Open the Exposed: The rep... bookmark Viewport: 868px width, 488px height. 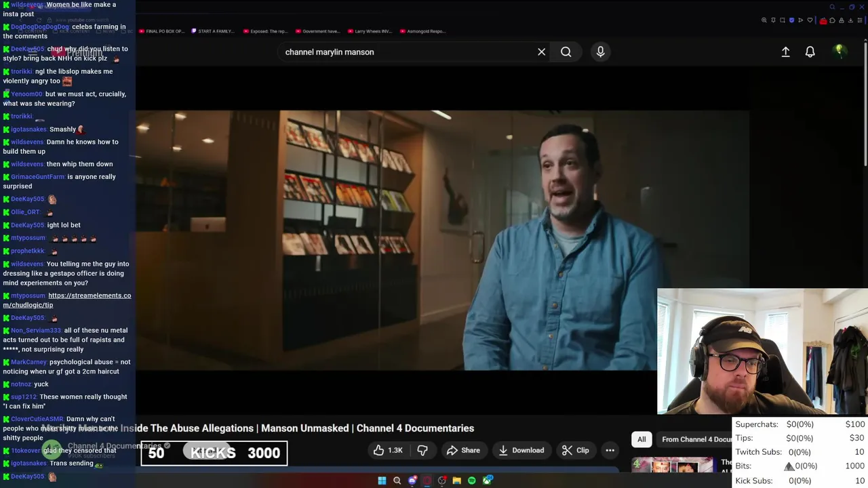[265, 31]
